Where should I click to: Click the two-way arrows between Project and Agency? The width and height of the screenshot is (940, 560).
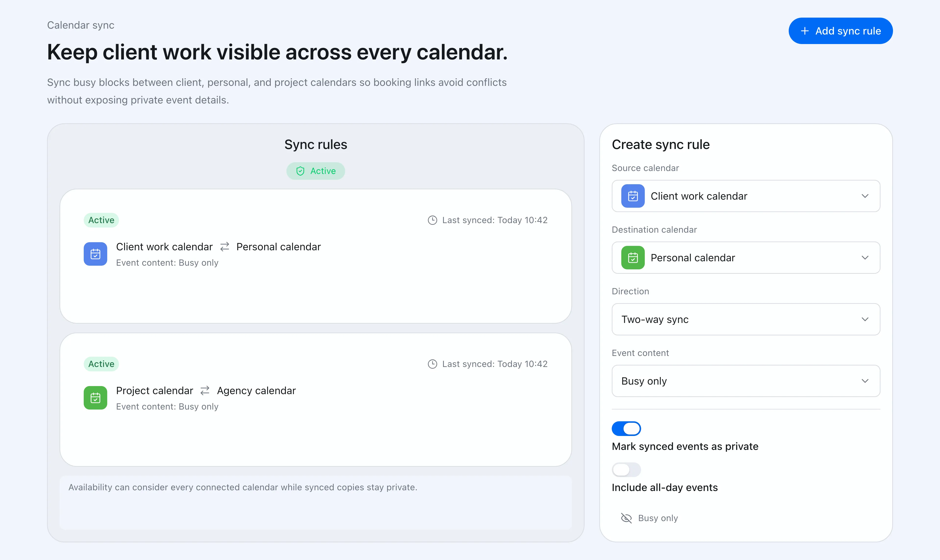pos(205,390)
